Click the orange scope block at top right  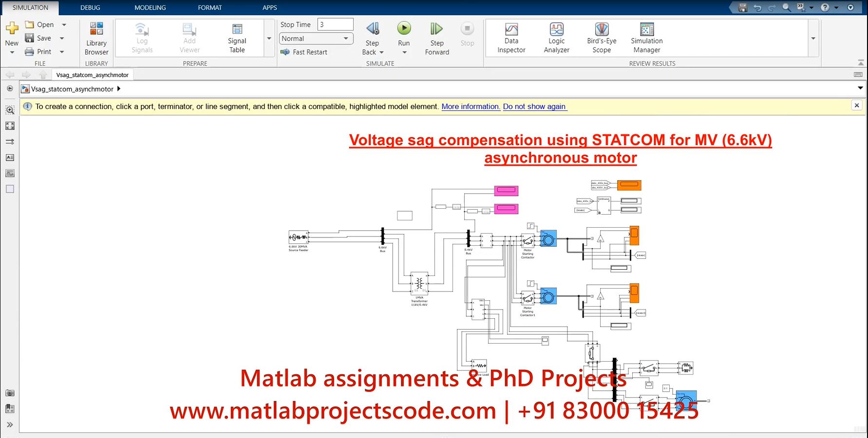[x=629, y=185]
